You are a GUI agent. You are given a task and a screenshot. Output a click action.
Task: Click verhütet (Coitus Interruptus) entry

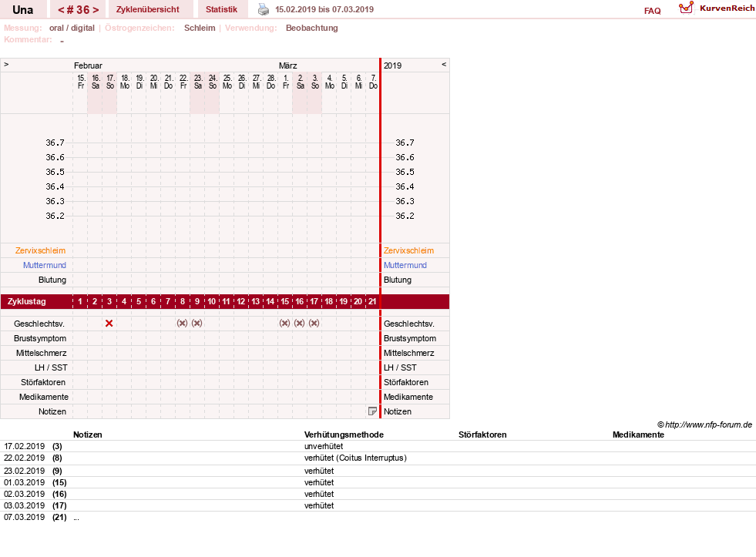coord(355,458)
